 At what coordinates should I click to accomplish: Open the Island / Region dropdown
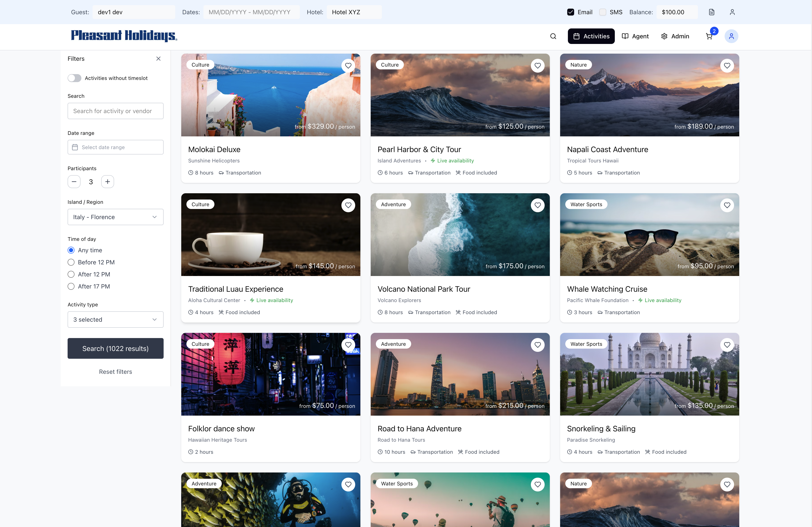(x=115, y=217)
